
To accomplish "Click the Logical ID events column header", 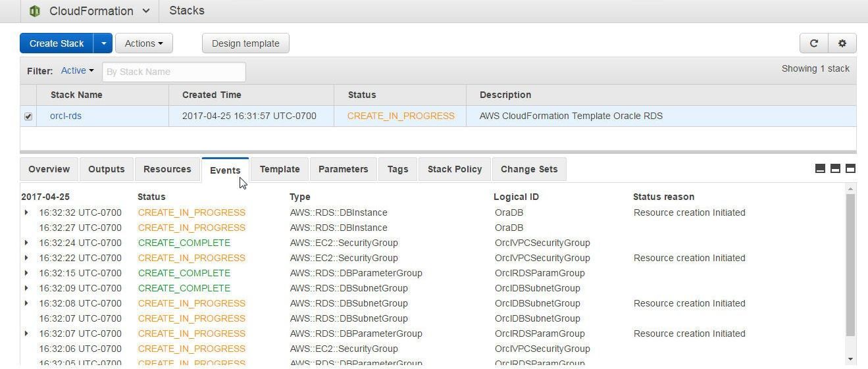I will click(516, 197).
